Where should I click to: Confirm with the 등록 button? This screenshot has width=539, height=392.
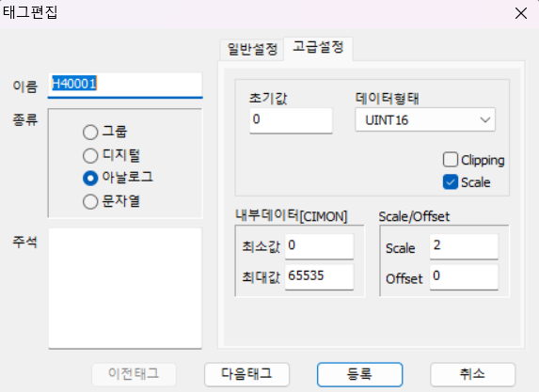(x=359, y=374)
